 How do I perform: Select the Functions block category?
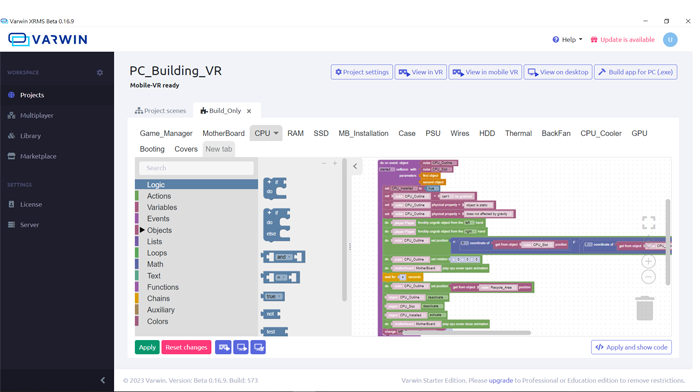pyautogui.click(x=196, y=287)
